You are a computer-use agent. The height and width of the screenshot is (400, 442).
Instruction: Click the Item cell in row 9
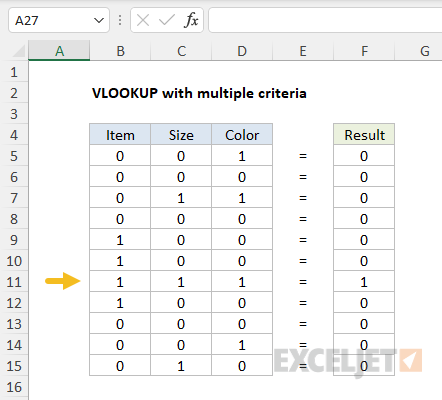tap(120, 240)
